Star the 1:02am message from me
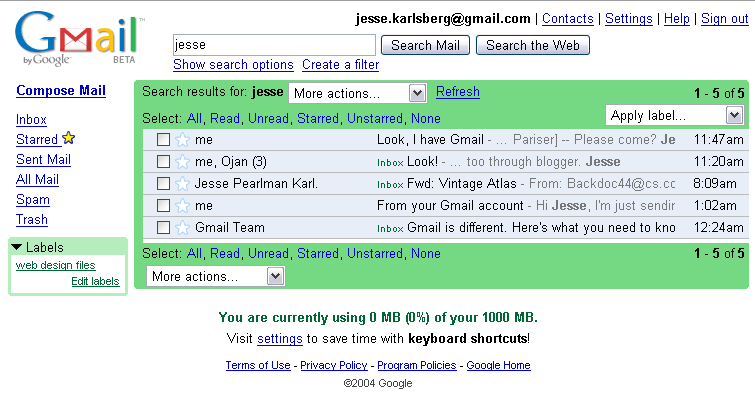The width and height of the screenshot is (755, 416). point(182,206)
